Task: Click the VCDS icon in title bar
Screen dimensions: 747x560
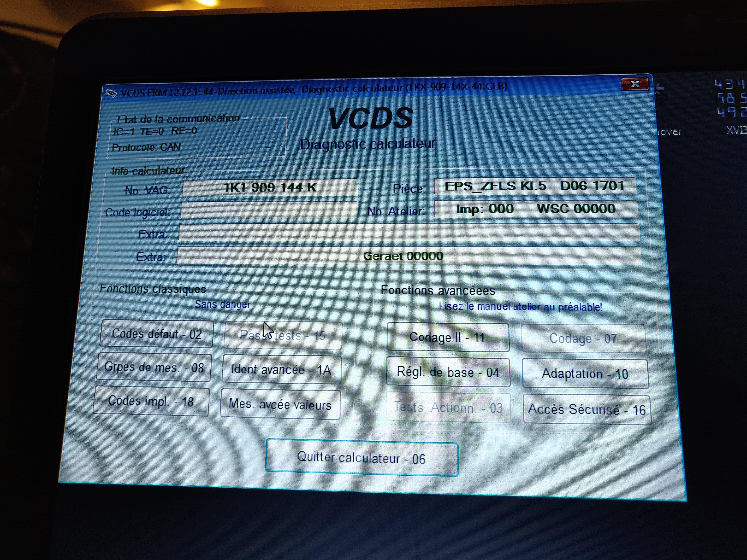Action: [x=111, y=93]
